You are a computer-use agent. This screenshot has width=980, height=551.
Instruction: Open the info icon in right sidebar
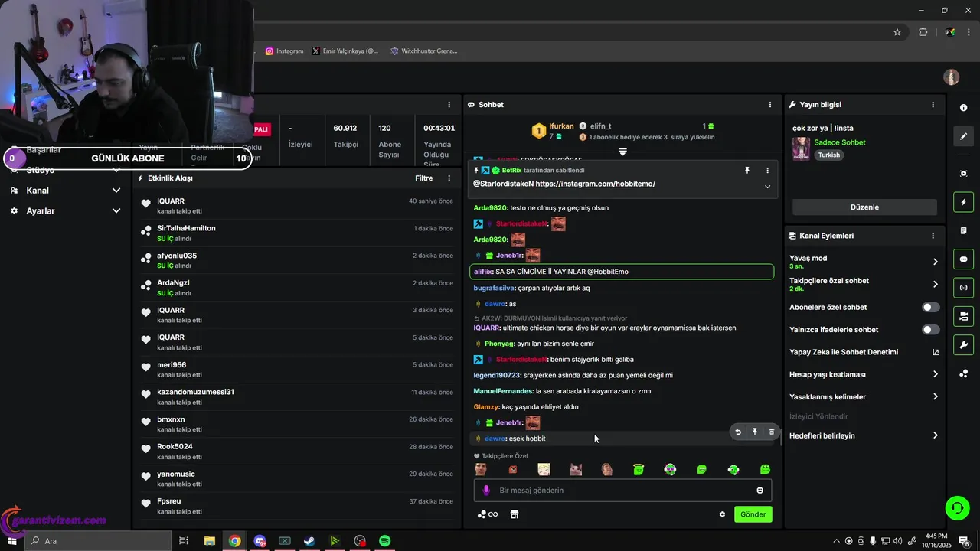963,108
